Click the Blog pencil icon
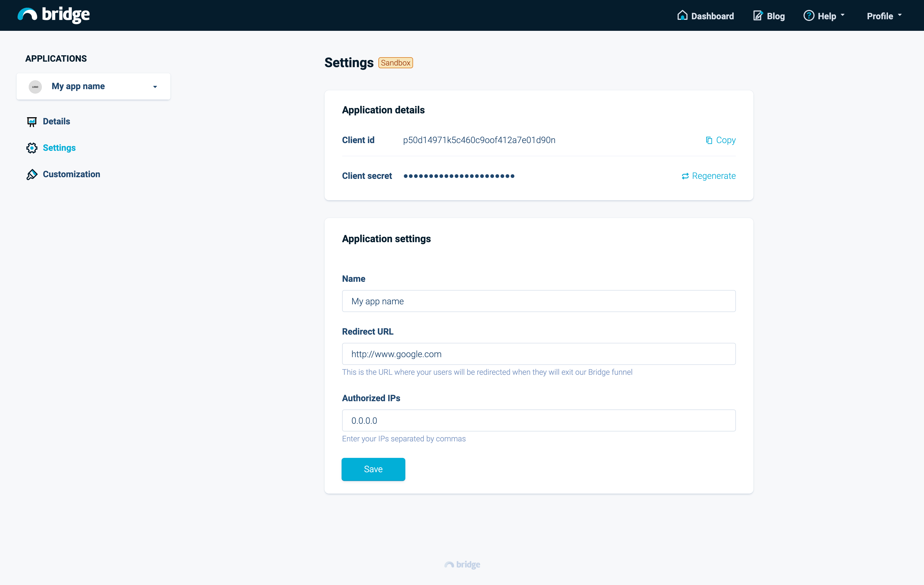The width and height of the screenshot is (924, 585). pos(757,15)
